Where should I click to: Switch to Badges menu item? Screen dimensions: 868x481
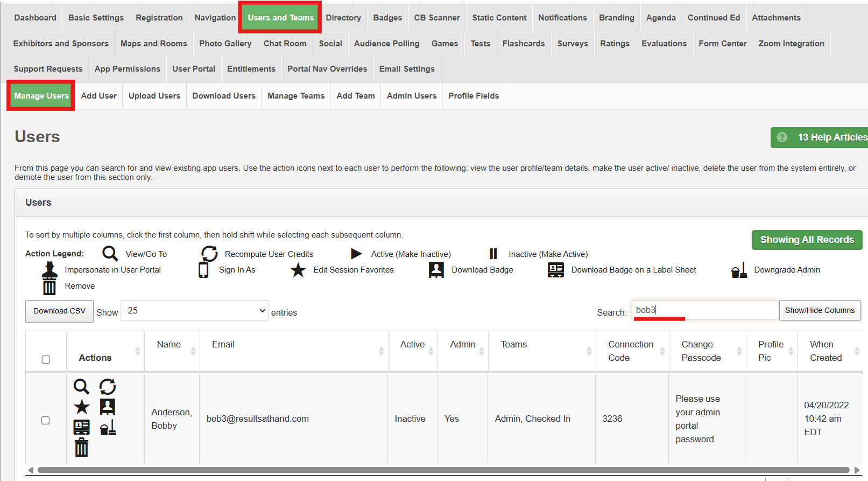[387, 18]
